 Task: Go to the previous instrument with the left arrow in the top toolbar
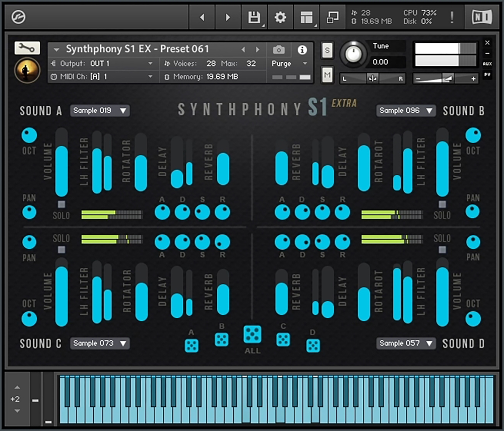pyautogui.click(x=202, y=17)
